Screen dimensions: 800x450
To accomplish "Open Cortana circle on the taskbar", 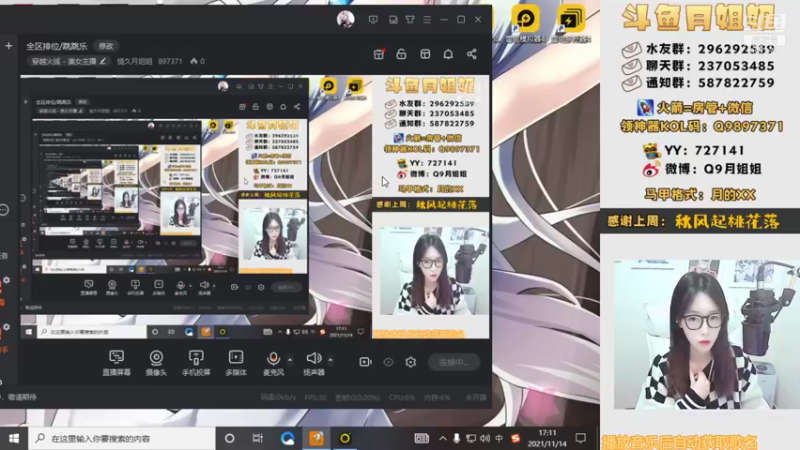I will pyautogui.click(x=230, y=438).
